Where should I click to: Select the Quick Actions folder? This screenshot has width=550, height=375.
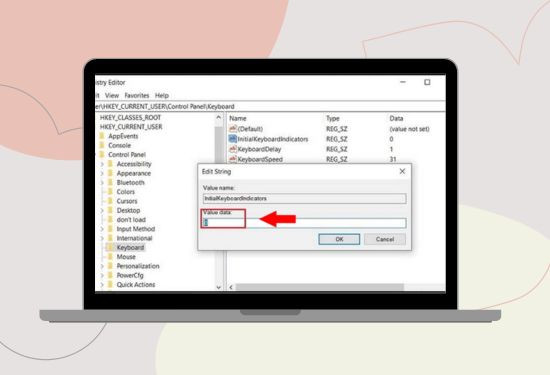[x=136, y=284]
